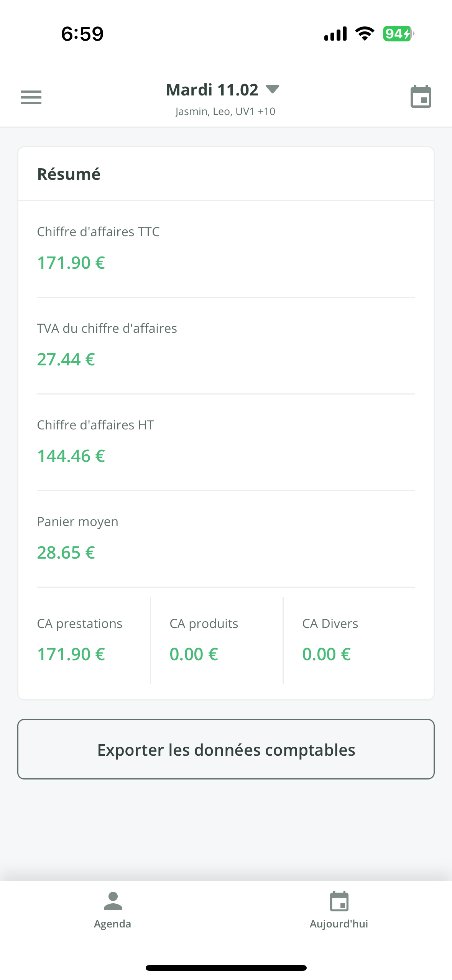Switch to the Agenda tab
The height and width of the screenshot is (980, 452).
[x=113, y=910]
